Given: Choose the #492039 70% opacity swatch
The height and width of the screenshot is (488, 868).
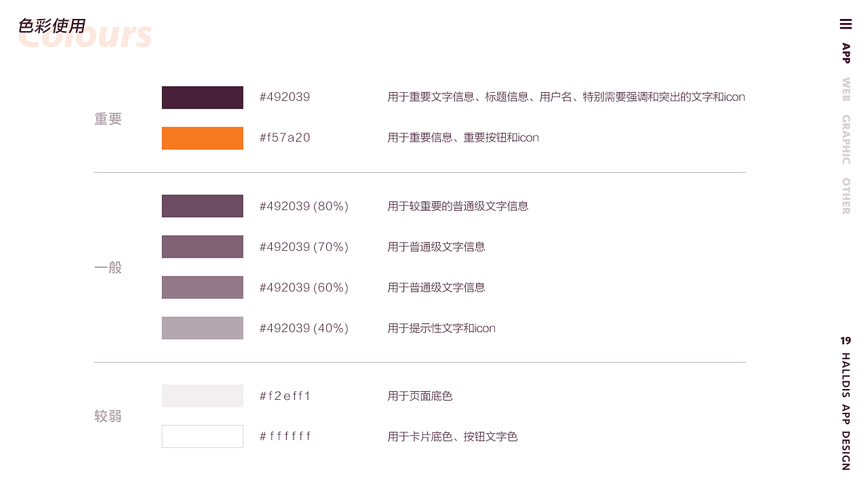Looking at the screenshot, I should 202,247.
